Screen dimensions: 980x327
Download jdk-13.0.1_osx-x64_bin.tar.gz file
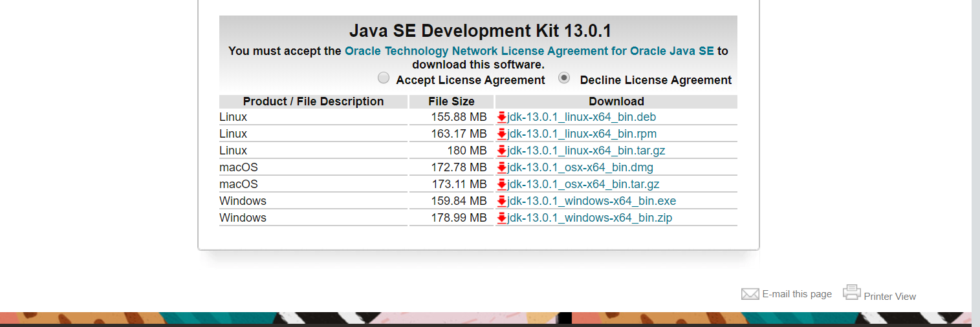[583, 184]
